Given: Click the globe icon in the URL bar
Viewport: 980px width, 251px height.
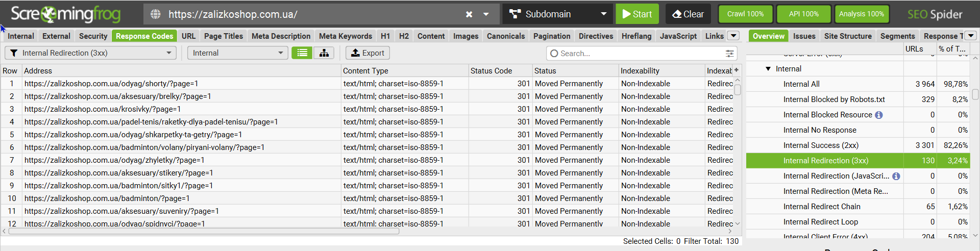Looking at the screenshot, I should tap(156, 14).
